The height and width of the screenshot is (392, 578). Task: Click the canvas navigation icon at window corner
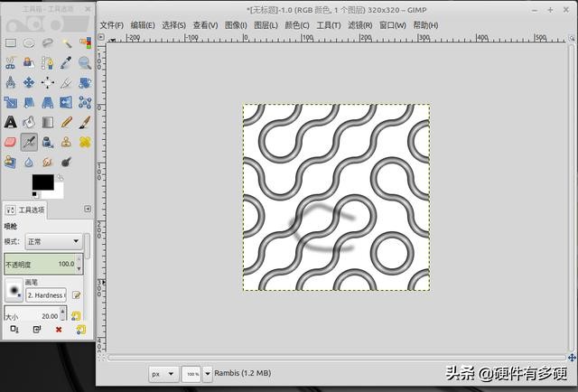pos(572,358)
